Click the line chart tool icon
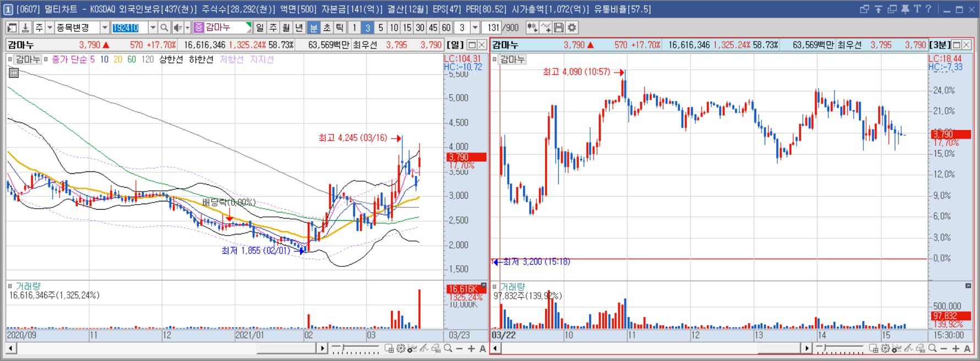 click(546, 28)
